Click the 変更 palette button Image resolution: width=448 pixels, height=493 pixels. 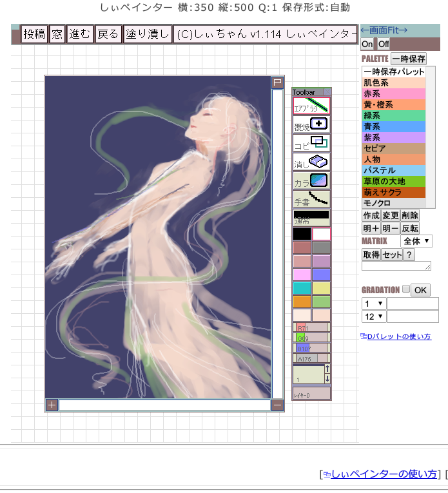tap(391, 216)
